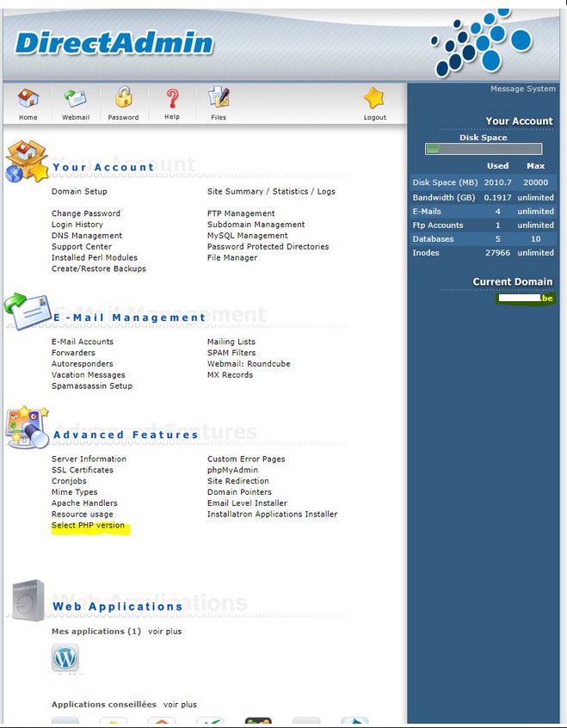567x728 pixels.
Task: Open Mime Types
Action: [x=74, y=492]
